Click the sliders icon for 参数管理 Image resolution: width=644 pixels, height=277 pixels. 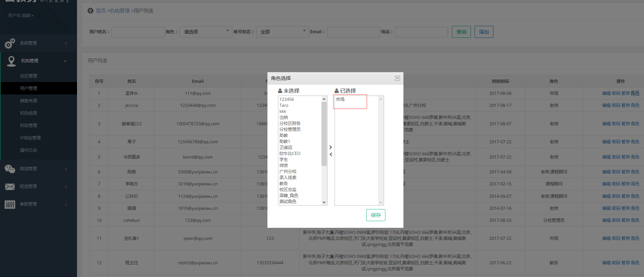(x=10, y=204)
